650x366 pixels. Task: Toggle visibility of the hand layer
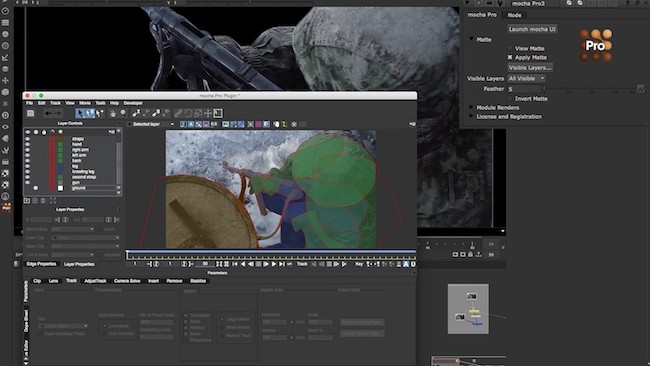coord(27,144)
